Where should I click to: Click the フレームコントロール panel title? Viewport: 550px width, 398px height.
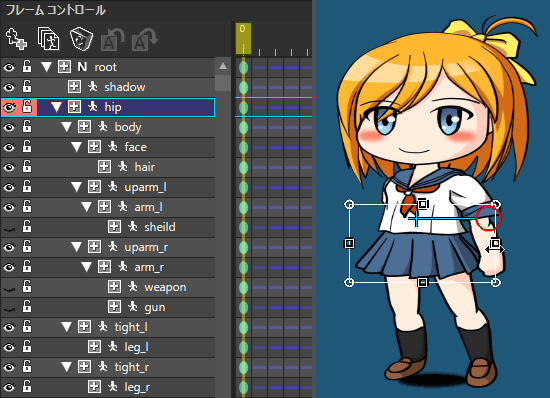click(56, 10)
